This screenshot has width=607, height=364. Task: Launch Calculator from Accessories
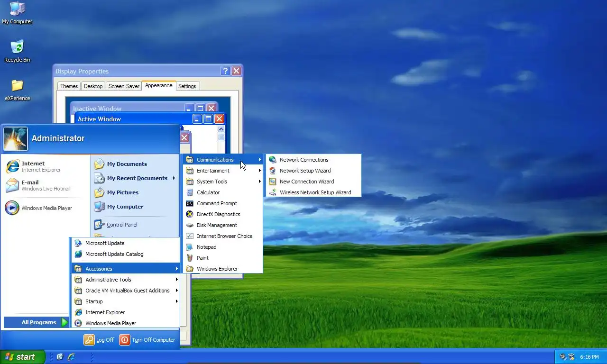coord(223,192)
